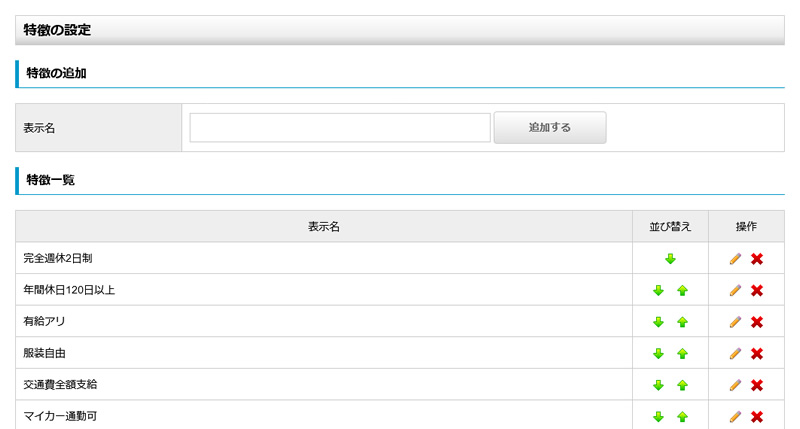This screenshot has width=800, height=429.
Task: Move 服装自由 up using green arrow
Action: click(682, 354)
